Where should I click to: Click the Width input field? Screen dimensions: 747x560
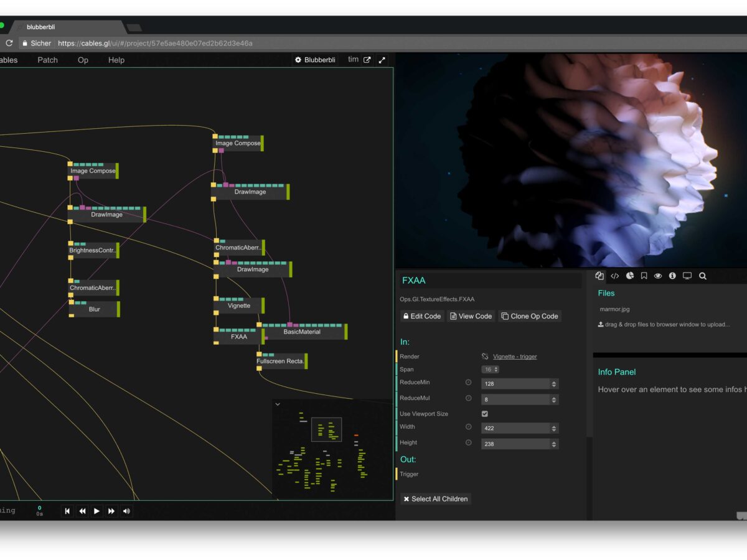[x=515, y=428]
